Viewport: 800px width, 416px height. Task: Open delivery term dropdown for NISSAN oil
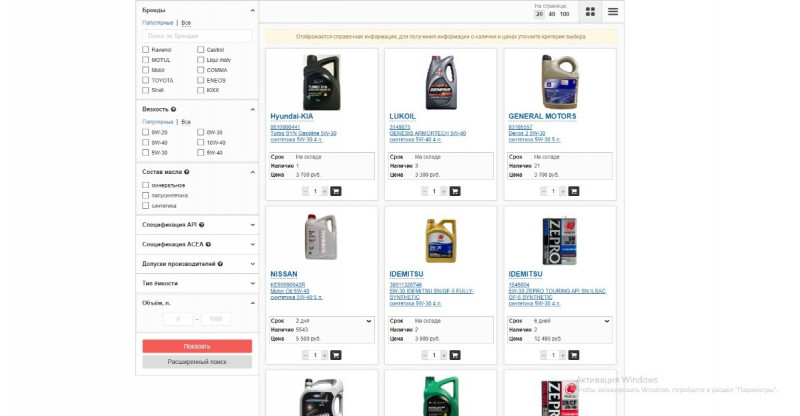369,321
